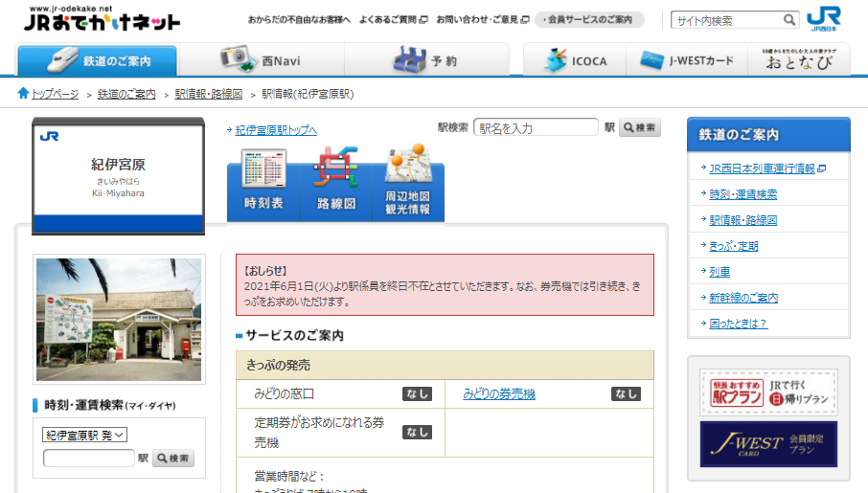Open 紀伊宮原駅トップへ link

click(276, 130)
